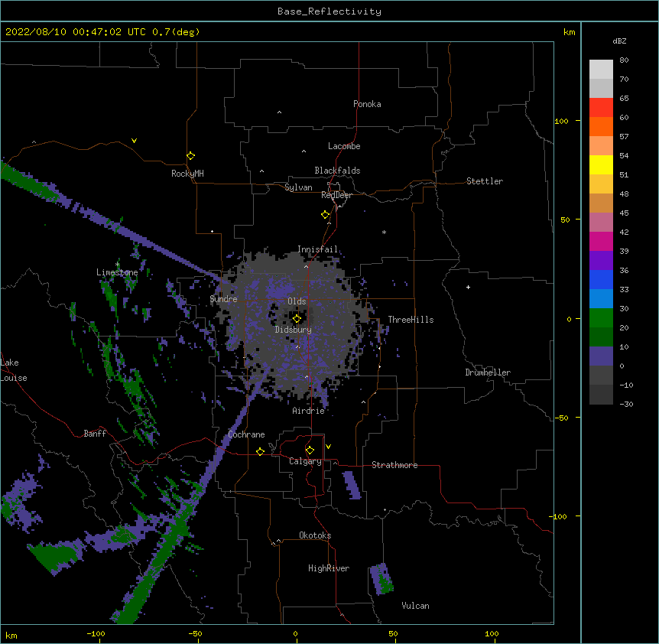
Task: Click the yellow diamond marker directly above Calgary
Action: point(310,450)
